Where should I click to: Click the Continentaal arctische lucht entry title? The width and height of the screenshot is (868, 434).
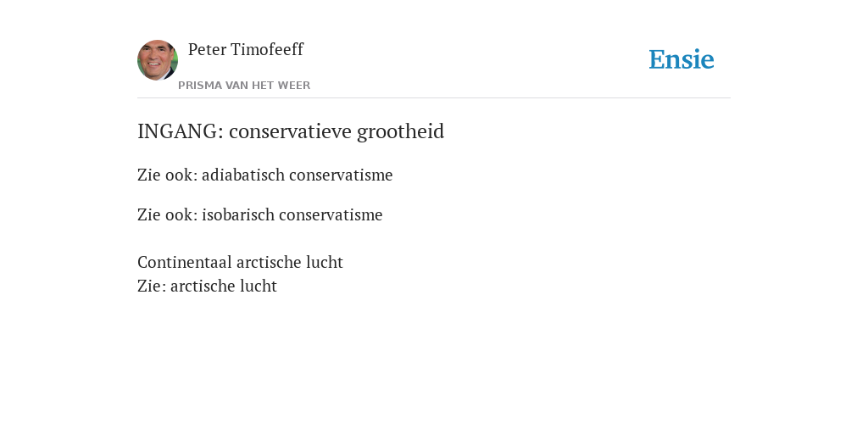[240, 262]
